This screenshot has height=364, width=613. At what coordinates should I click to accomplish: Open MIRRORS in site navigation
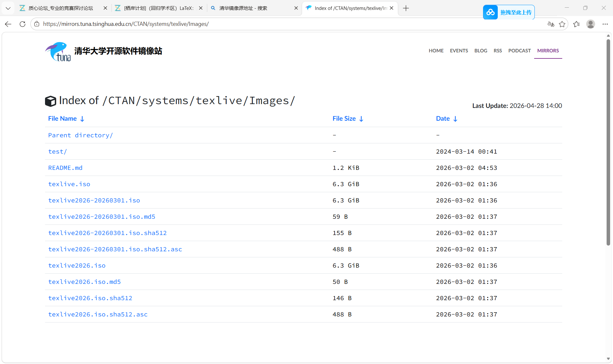click(548, 51)
